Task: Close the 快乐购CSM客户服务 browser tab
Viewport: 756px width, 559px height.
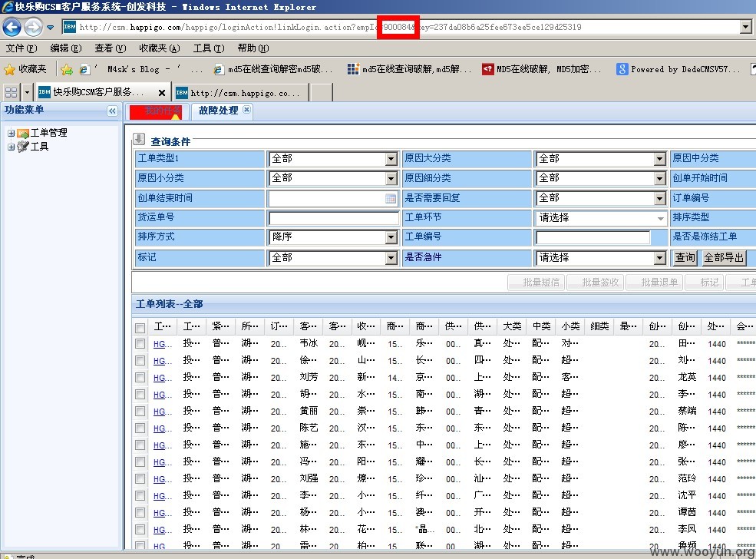Action: (162, 93)
